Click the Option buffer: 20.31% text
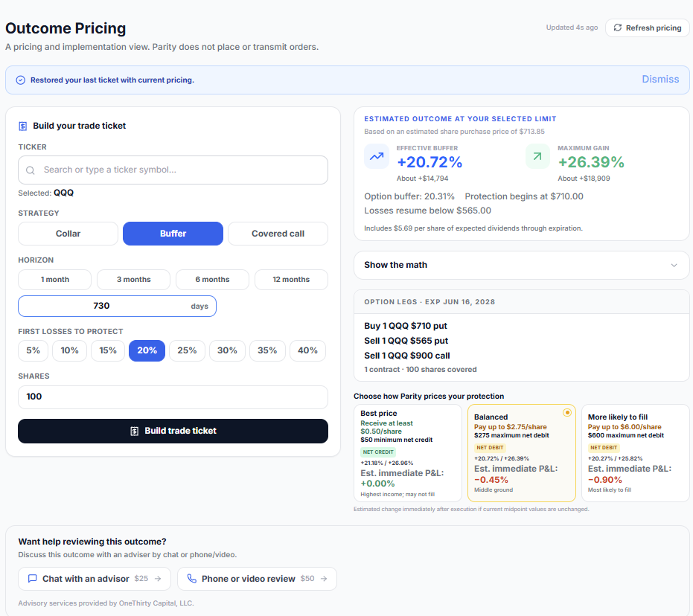Viewport: 693px width, 616px height. [409, 196]
